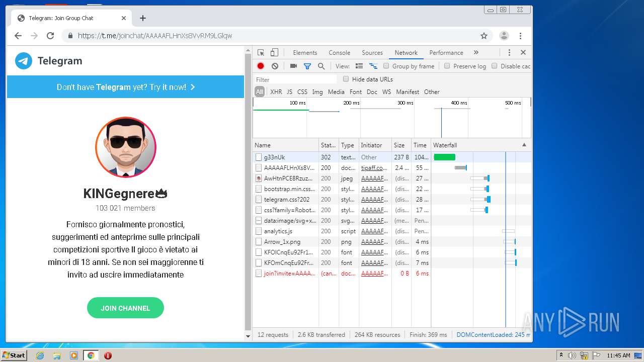Toggle the show overview icon
The width and height of the screenshot is (644, 362).
(373, 66)
